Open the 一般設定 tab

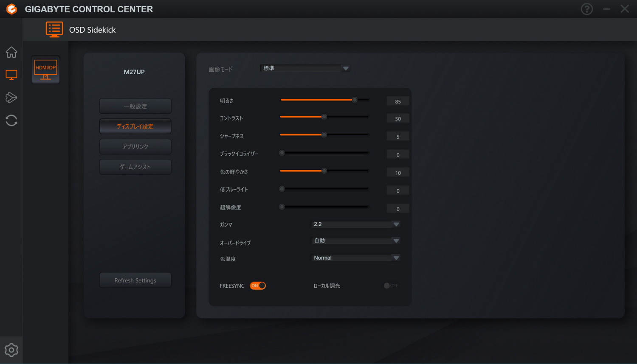pyautogui.click(x=135, y=106)
